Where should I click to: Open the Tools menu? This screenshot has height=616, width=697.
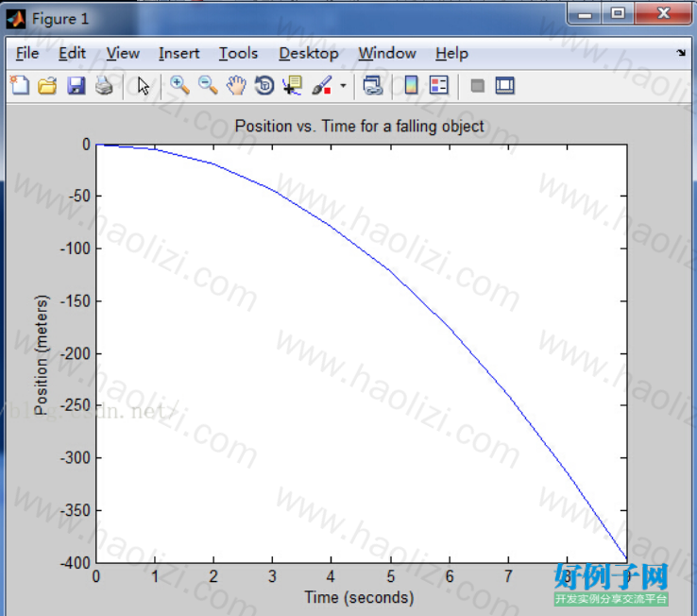(238, 53)
